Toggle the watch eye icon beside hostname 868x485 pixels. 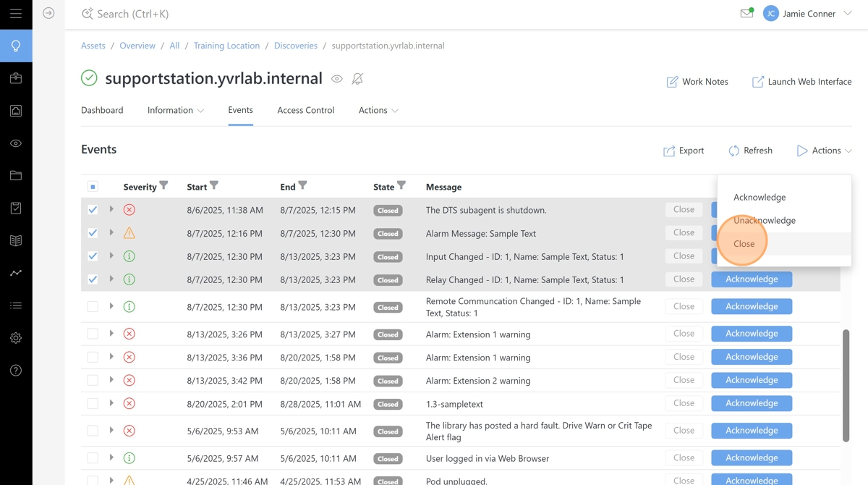(337, 79)
